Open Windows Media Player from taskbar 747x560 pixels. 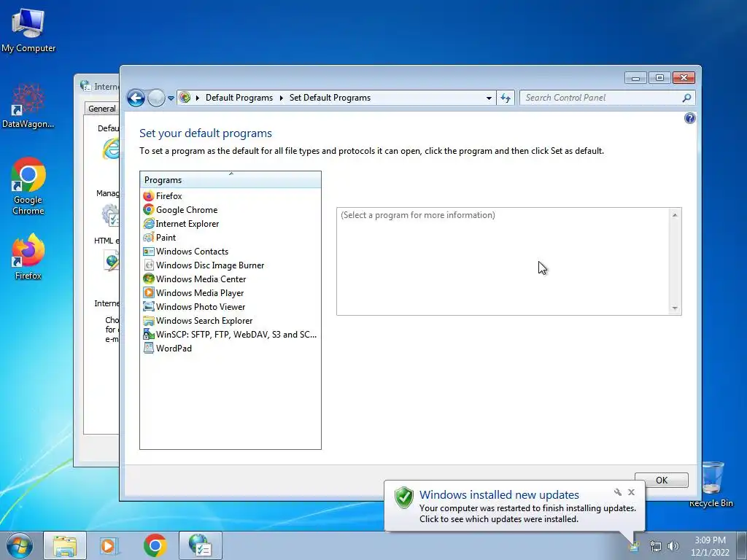tap(109, 545)
